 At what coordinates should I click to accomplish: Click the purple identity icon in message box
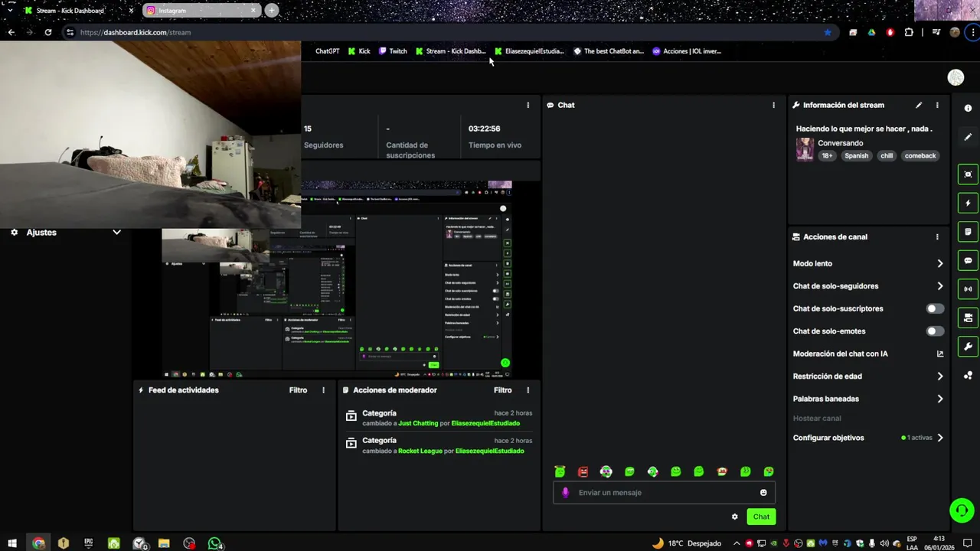tap(566, 493)
